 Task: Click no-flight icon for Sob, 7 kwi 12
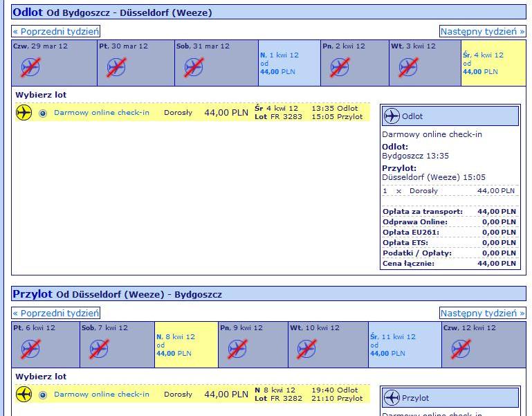click(x=99, y=349)
